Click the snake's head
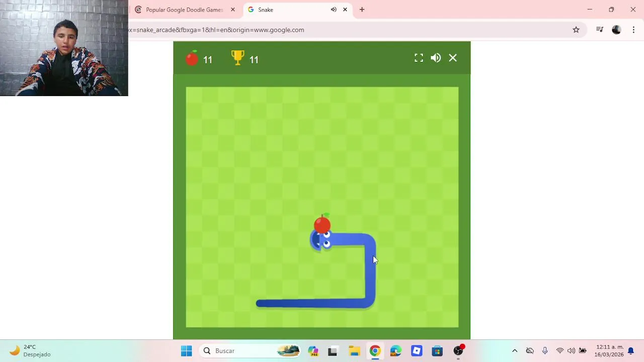 [x=321, y=241]
